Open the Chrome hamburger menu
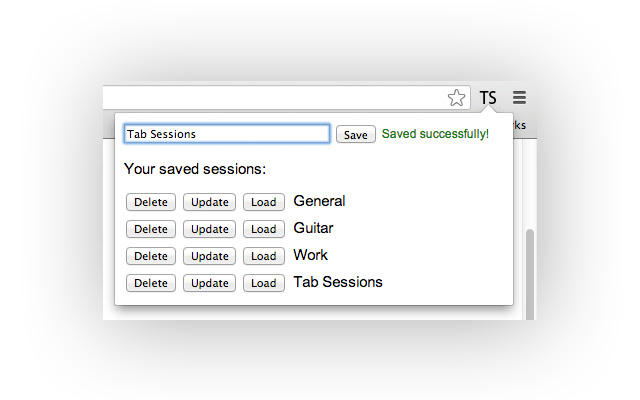 click(519, 98)
